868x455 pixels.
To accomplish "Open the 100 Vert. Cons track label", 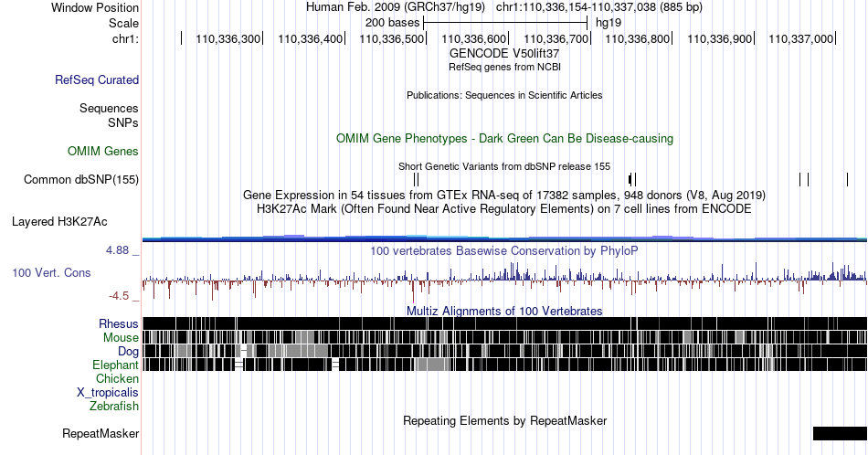I will (x=51, y=272).
